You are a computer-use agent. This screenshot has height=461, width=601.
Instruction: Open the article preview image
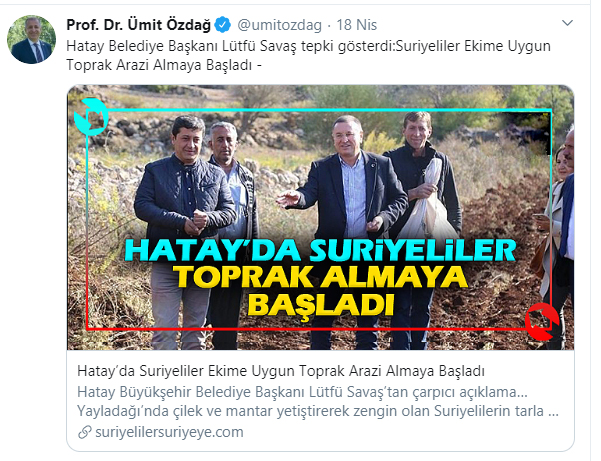pos(320,217)
